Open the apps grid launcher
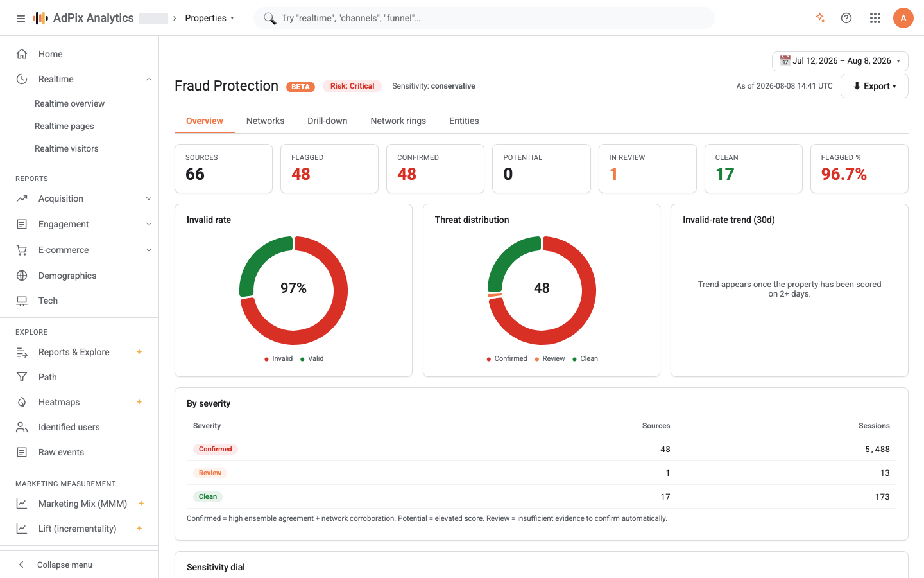Image resolution: width=924 pixels, height=578 pixels. 875,18
